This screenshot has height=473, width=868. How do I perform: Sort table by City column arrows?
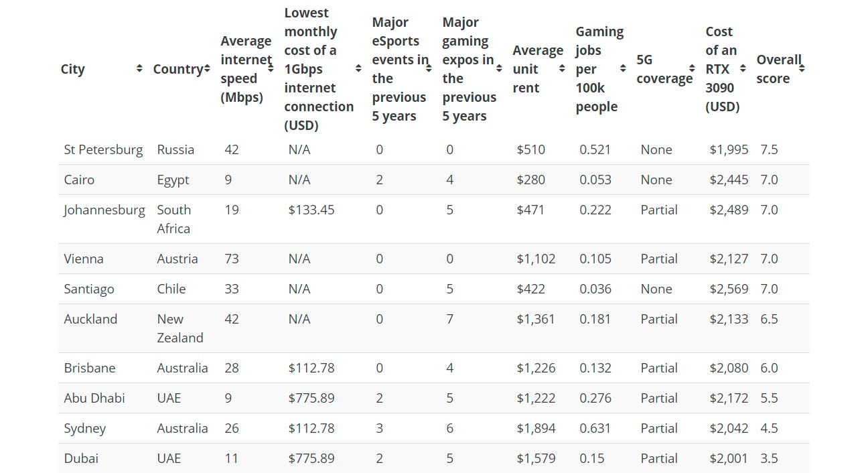pyautogui.click(x=139, y=69)
